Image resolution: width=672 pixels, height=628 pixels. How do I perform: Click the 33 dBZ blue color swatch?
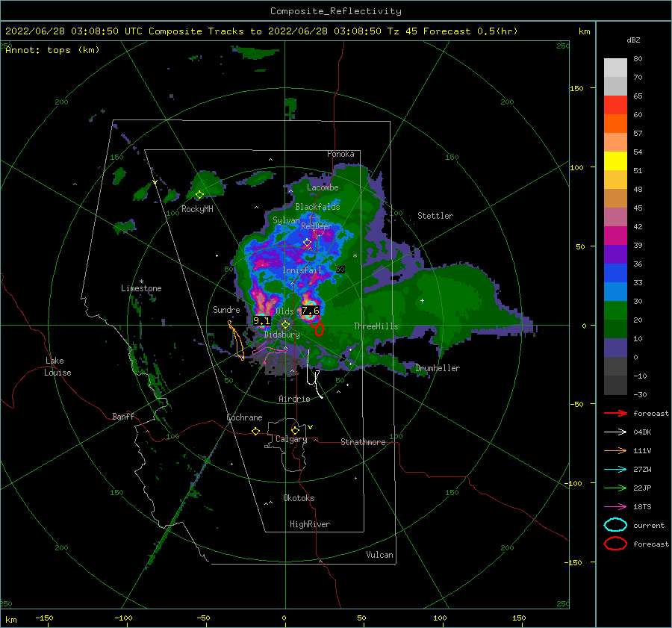pyautogui.click(x=615, y=273)
